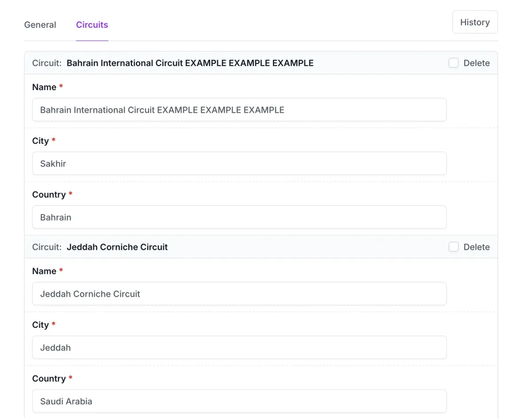Viewport: 532px width, 418px height.
Task: Click the Country label above Bahrain
Action: pos(49,194)
